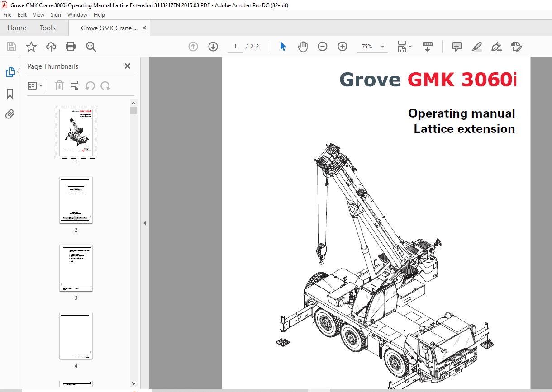This screenshot has height=392, width=552.
Task: Select page 4 thumbnail
Action: (76, 336)
